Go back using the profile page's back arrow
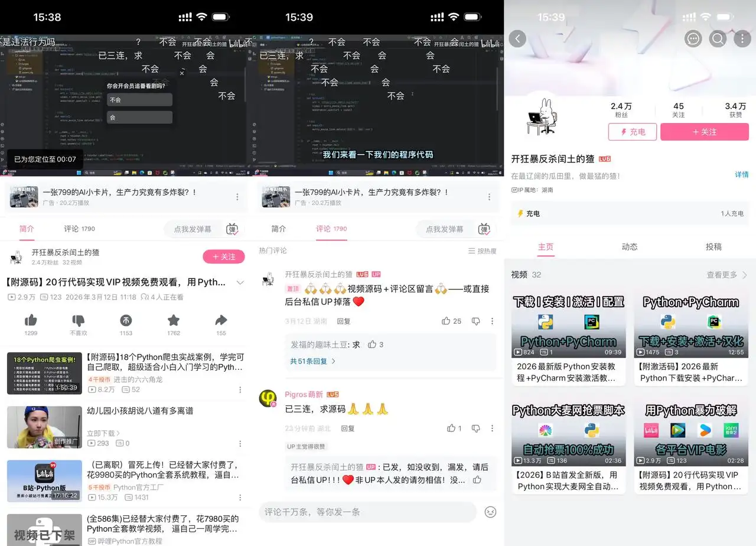Screen dimensions: 756x546 tap(517, 39)
